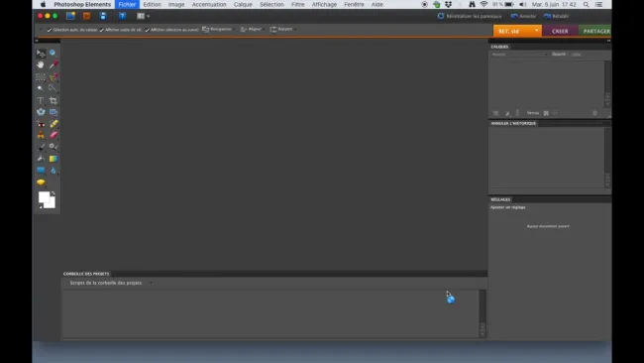
Task: Open the Fichier menu
Action: coord(127,5)
